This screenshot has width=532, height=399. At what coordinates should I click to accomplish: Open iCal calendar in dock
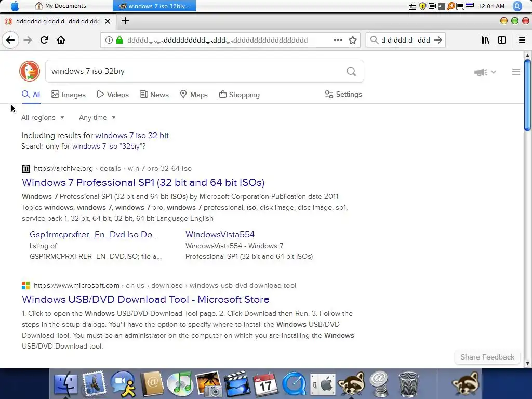click(x=265, y=384)
